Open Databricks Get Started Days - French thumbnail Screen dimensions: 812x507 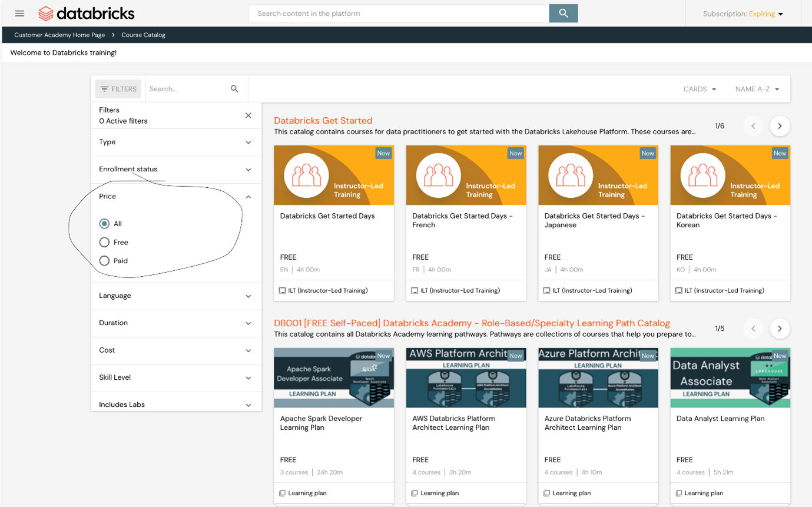click(x=466, y=175)
